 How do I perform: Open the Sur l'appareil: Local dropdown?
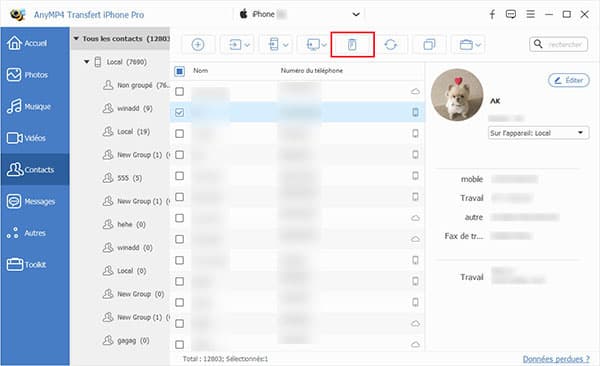(x=538, y=133)
